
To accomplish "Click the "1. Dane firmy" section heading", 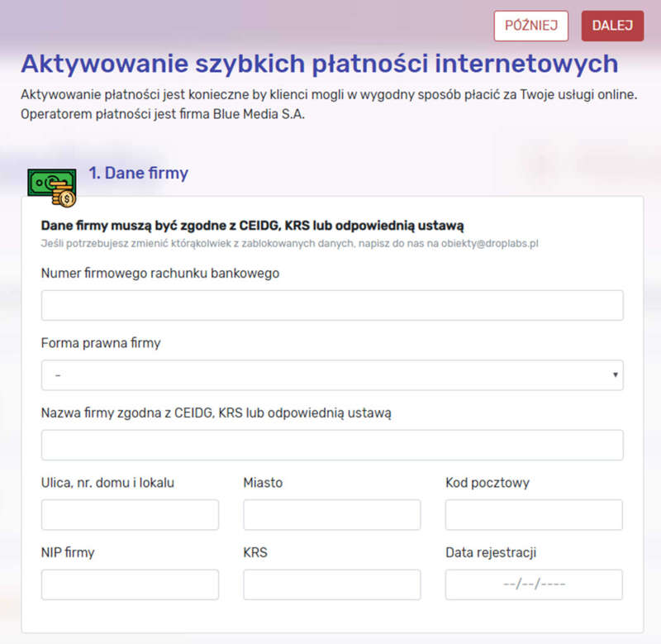I will coord(138,174).
